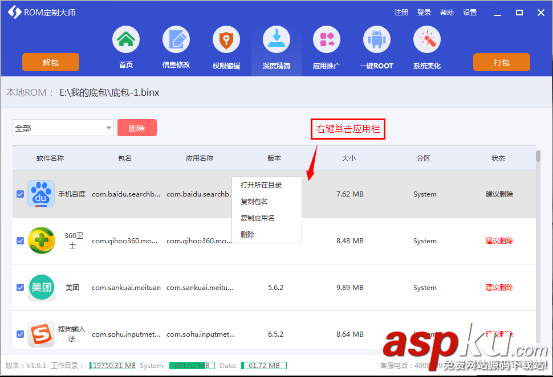The width and height of the screenshot is (553, 377).
Task: Sort by 包名 column header
Action: (125, 158)
